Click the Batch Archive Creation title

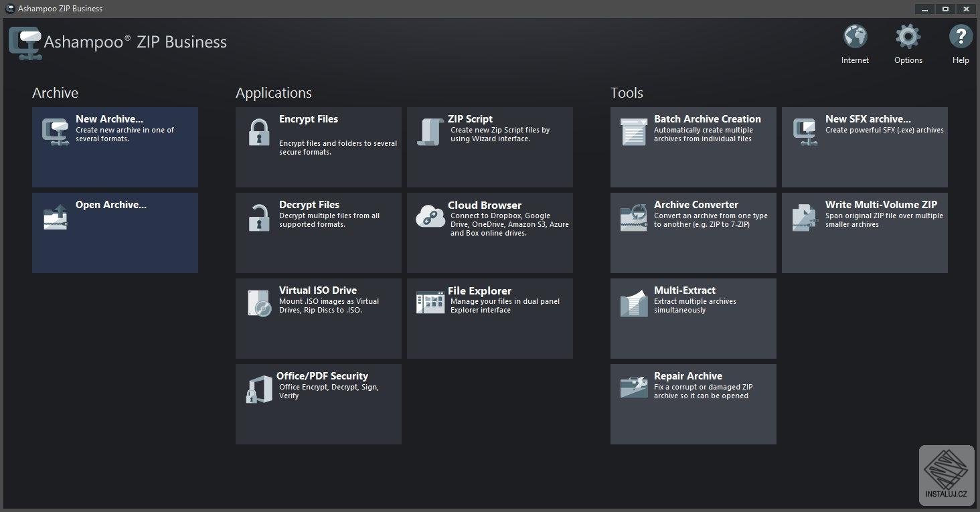(708, 119)
